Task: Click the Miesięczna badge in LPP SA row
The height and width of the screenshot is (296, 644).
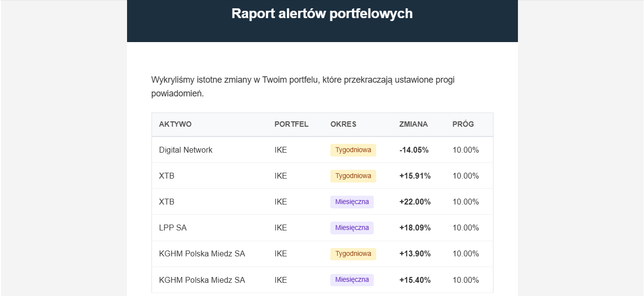Action: coord(352,228)
